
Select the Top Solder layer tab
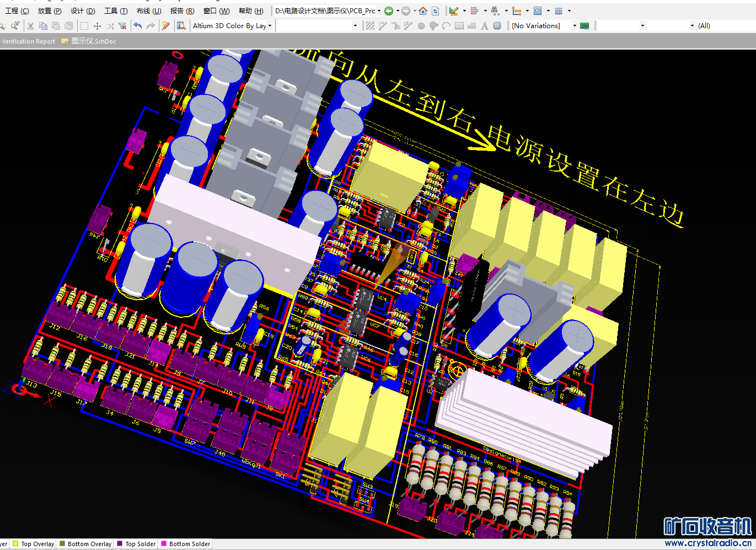tap(136, 544)
